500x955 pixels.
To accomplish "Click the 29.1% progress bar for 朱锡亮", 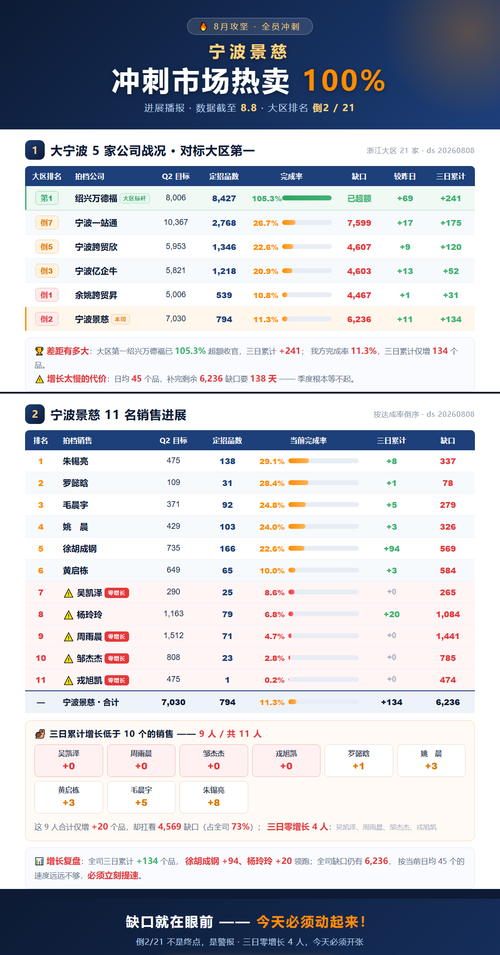I will tap(323, 462).
